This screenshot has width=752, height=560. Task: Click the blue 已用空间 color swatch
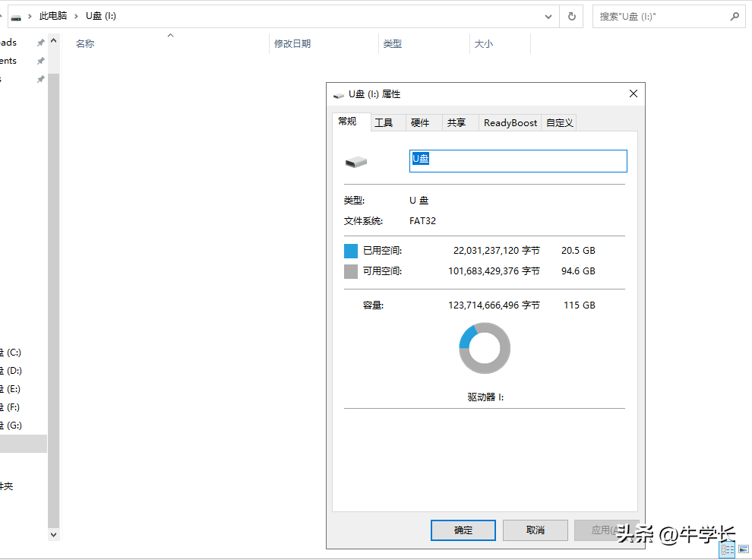click(x=351, y=251)
